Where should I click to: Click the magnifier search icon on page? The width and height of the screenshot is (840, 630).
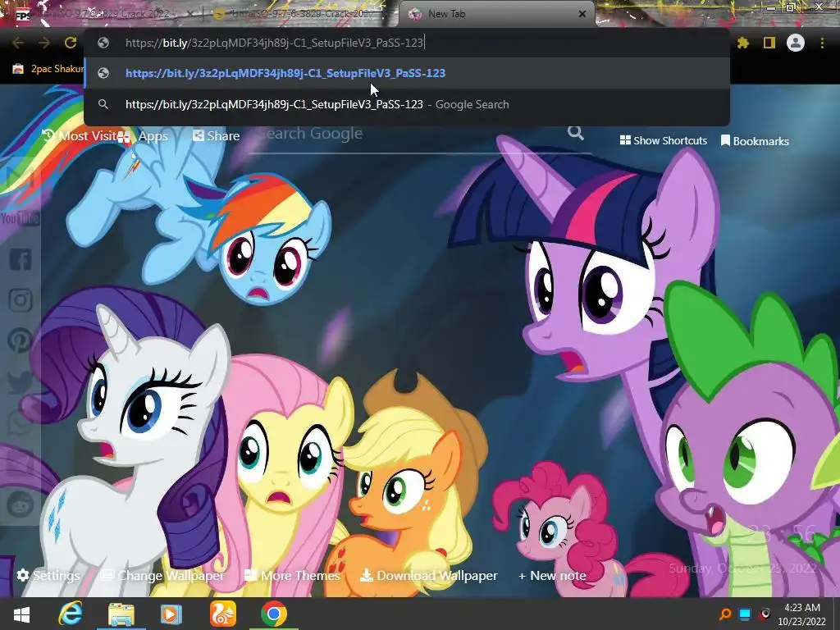(x=576, y=132)
